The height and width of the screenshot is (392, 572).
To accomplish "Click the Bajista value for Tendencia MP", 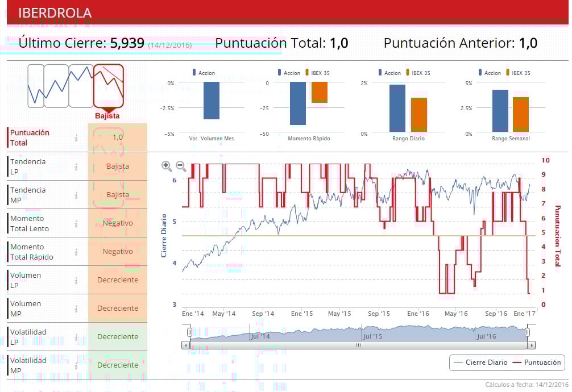I will coord(118,195).
